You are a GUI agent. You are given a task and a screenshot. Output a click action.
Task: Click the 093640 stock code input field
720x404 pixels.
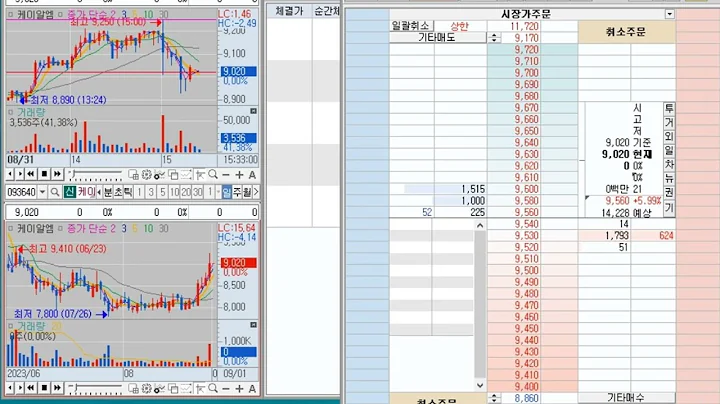click(22, 192)
